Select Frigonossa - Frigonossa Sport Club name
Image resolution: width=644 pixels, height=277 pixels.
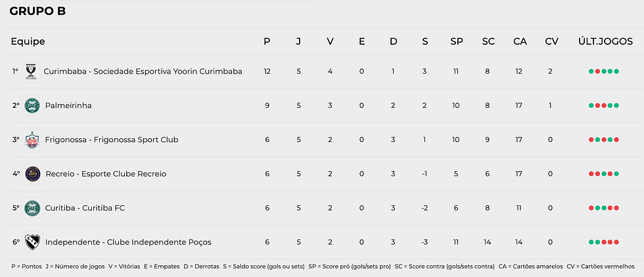point(112,139)
